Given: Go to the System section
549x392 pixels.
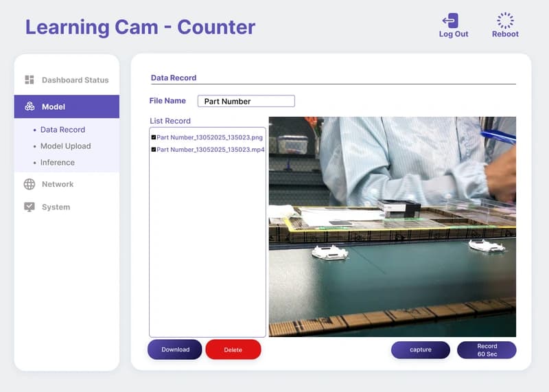Looking at the screenshot, I should point(56,207).
